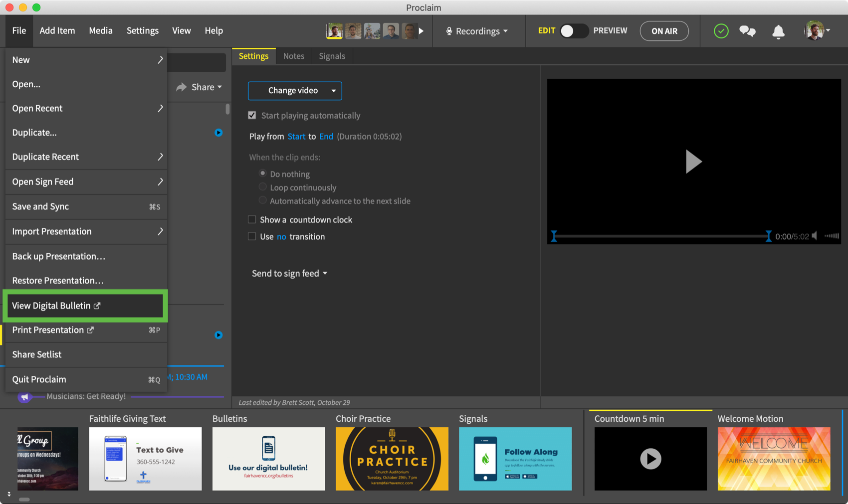Open the Add Item menu

[x=57, y=31]
